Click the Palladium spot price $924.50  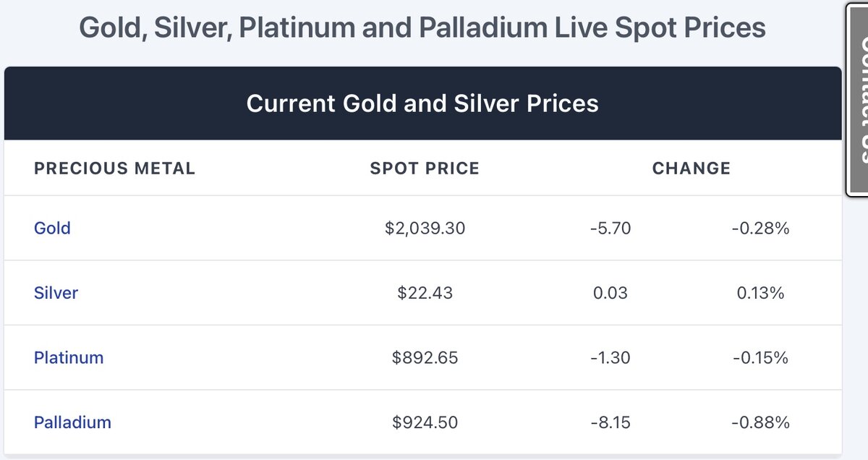coord(425,422)
